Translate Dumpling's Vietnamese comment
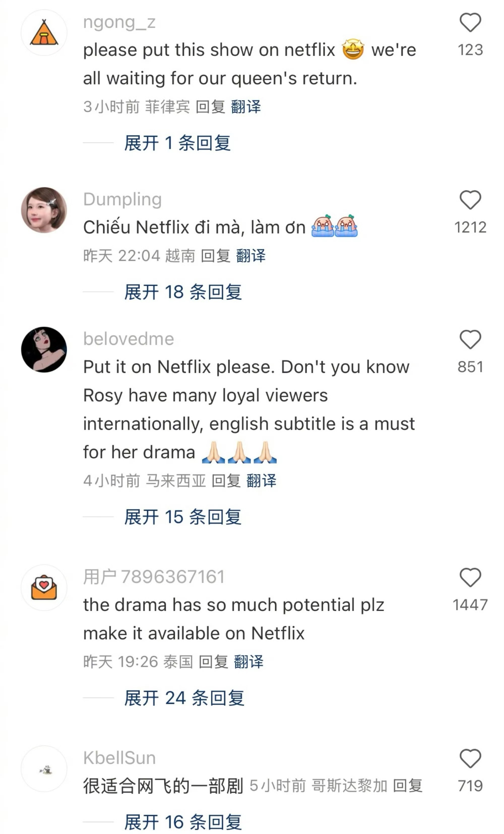 (x=251, y=256)
